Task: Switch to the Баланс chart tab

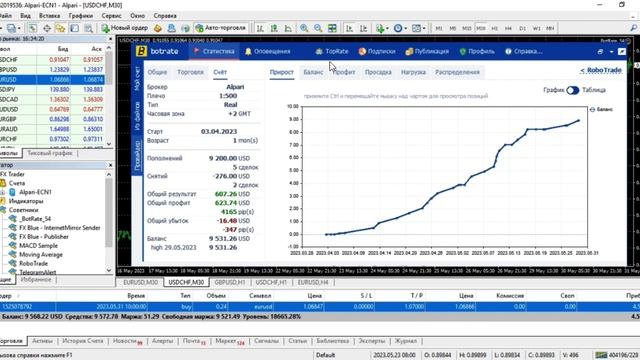Action: coord(313,72)
